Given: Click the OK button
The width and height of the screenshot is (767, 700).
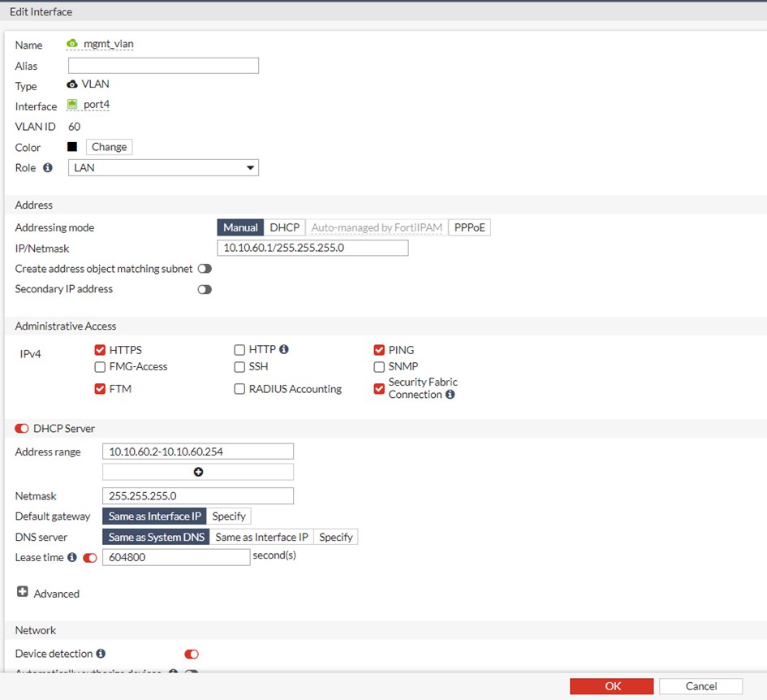Looking at the screenshot, I should tap(612, 685).
